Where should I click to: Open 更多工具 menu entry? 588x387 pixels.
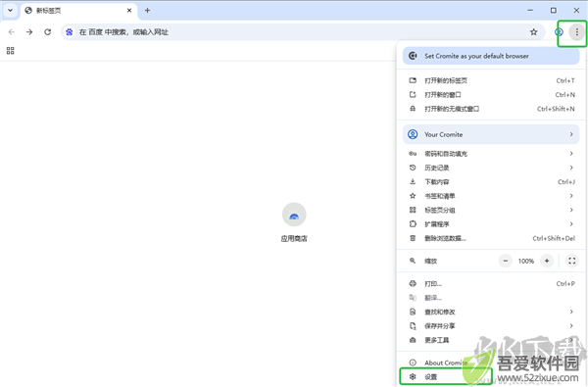[491, 340]
